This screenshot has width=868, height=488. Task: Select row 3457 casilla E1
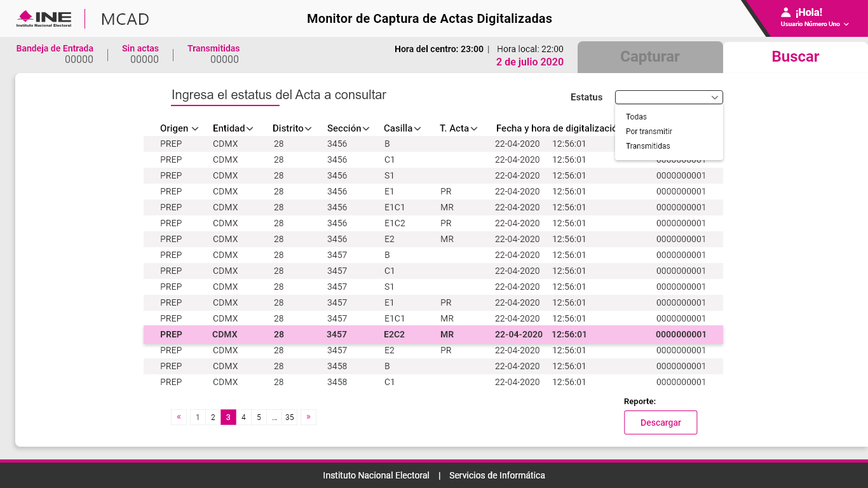(x=433, y=303)
